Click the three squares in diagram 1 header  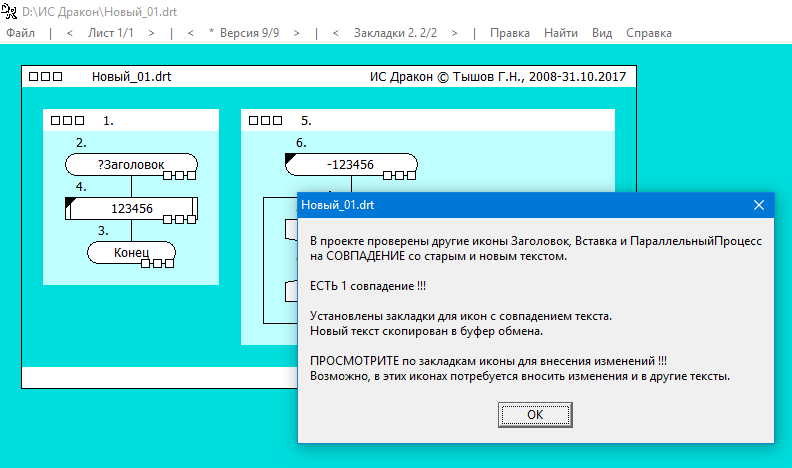(68, 121)
